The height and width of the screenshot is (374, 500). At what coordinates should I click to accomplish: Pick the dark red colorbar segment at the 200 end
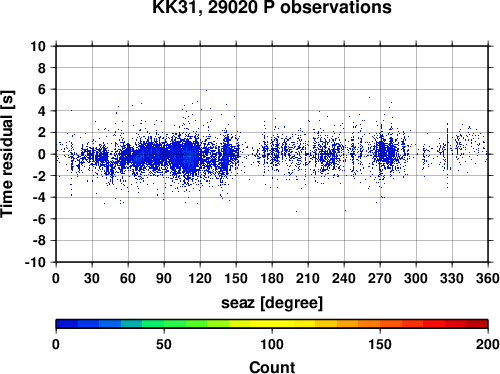tap(477, 324)
